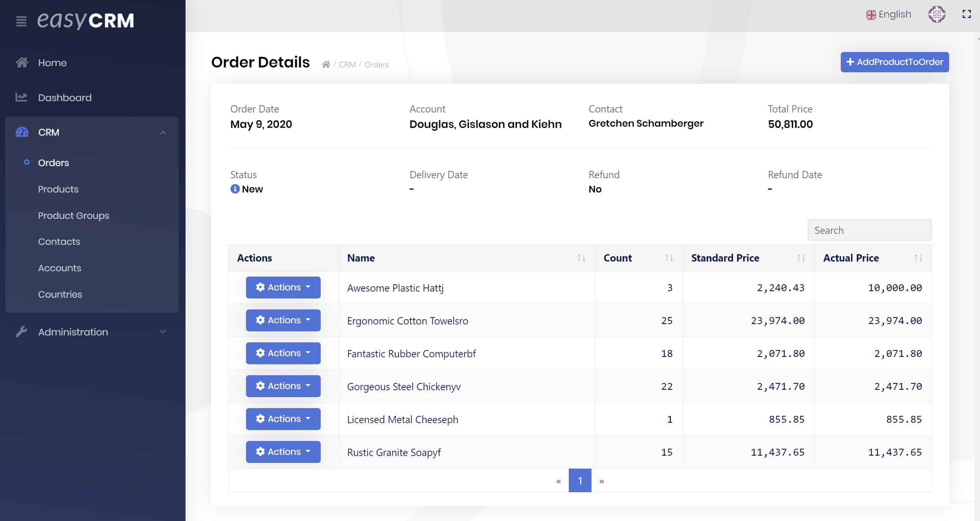This screenshot has width=980, height=521.
Task: Go to Products in sidebar
Action: [x=58, y=189]
